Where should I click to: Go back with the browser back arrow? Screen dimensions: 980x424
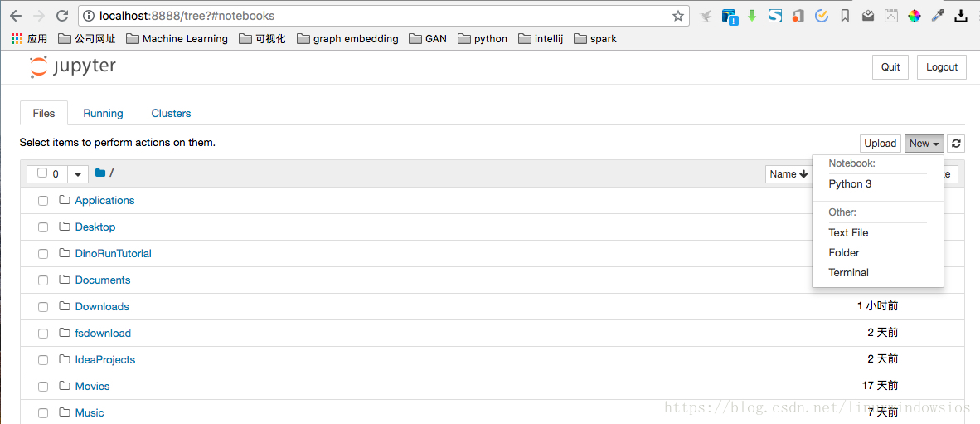pyautogui.click(x=16, y=17)
